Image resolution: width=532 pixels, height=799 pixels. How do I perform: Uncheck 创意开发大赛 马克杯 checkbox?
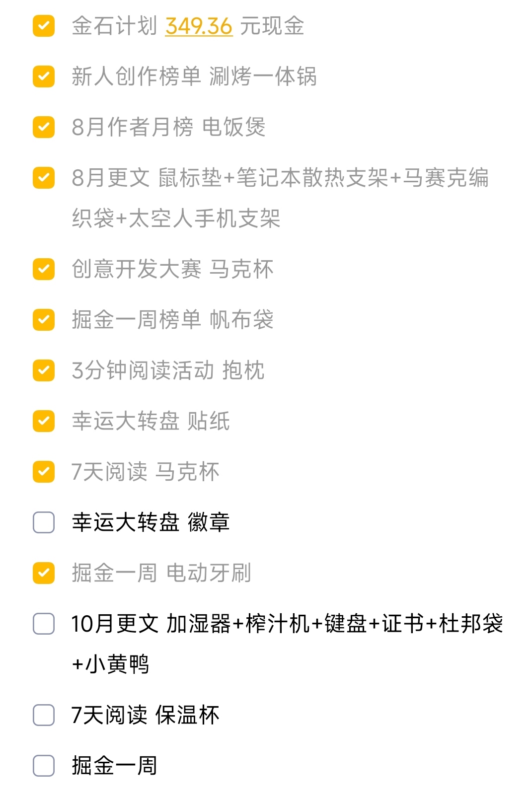[x=44, y=269]
